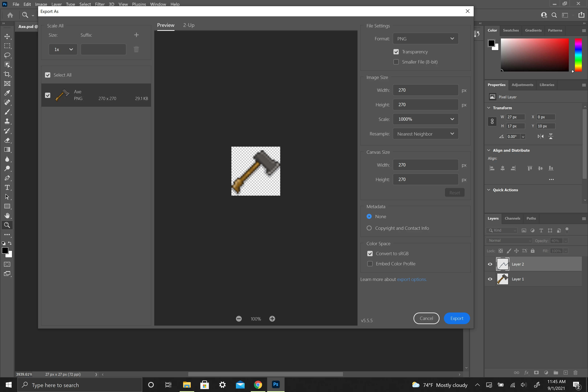This screenshot has height=392, width=588.
Task: Click the Chrome icon in taskbar
Action: tap(258, 385)
